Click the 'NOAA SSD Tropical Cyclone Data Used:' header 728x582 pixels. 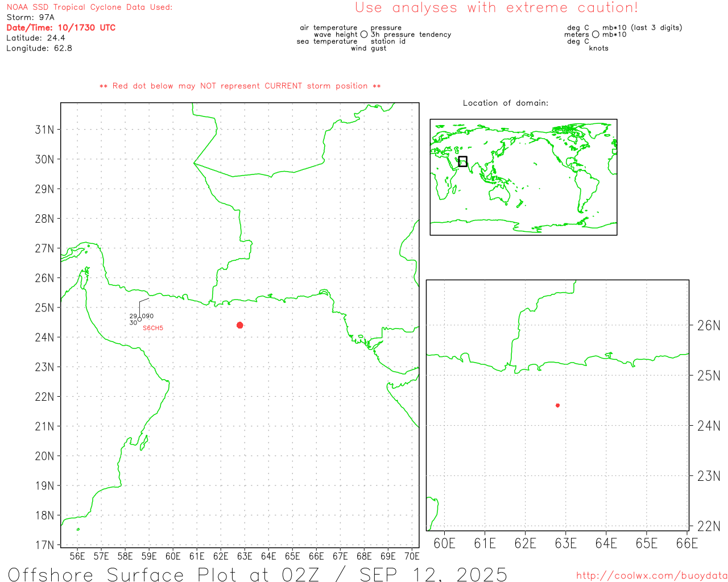pos(89,7)
